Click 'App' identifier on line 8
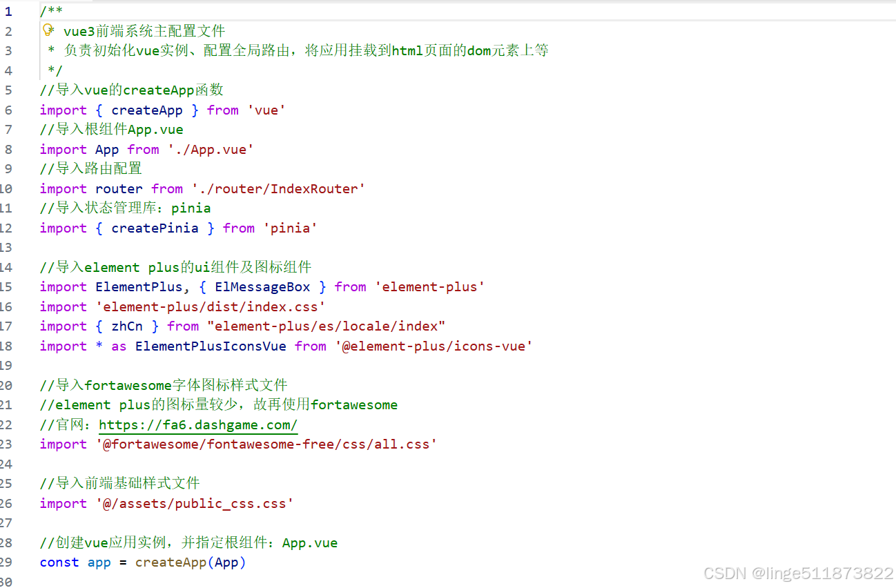896x588 pixels. pyautogui.click(x=107, y=149)
